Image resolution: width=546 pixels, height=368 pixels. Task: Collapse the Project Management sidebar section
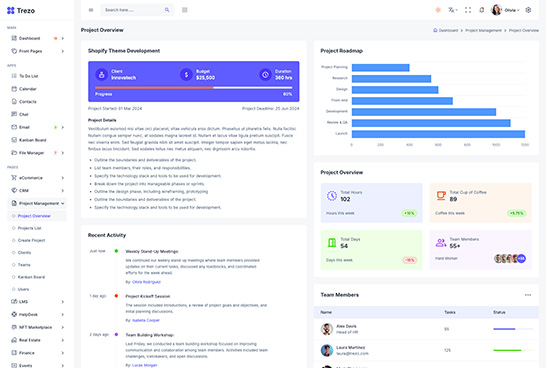click(37, 203)
